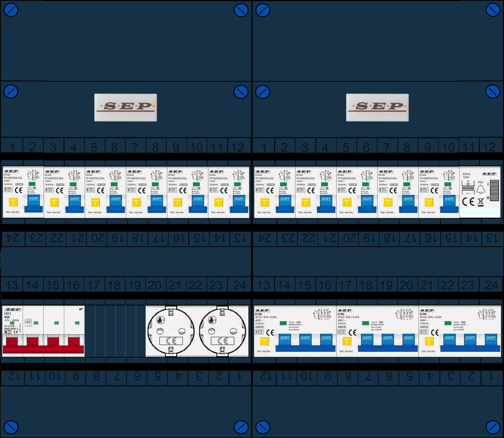Push yellow T test button on left panel slots 9-10 breaker
The width and height of the screenshot is (504, 438).
point(177,203)
